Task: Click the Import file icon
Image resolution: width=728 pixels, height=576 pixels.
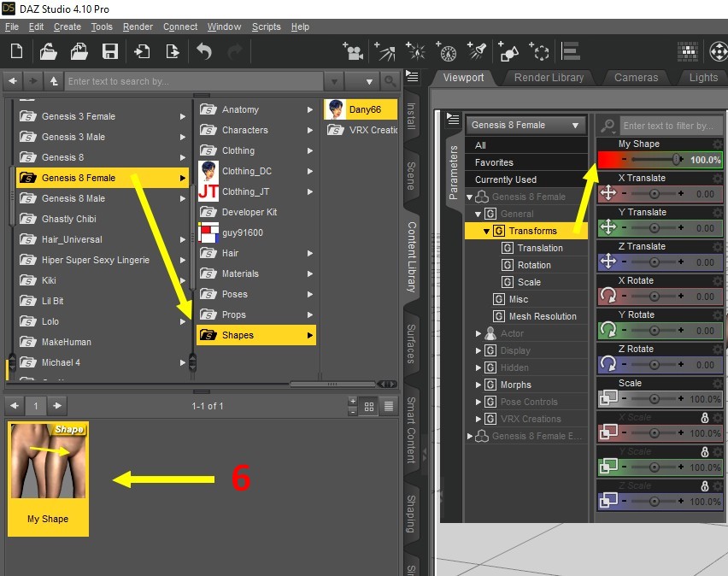Action: (x=142, y=51)
